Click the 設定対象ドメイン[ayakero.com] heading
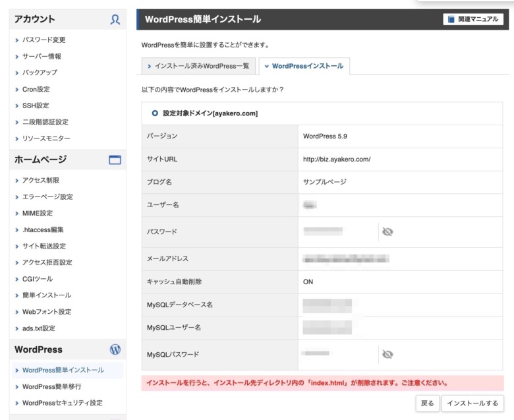The height and width of the screenshot is (420, 514). [210, 113]
